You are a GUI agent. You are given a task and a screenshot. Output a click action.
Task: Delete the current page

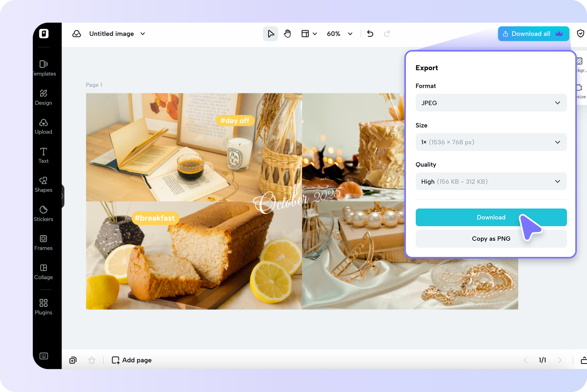tap(92, 360)
